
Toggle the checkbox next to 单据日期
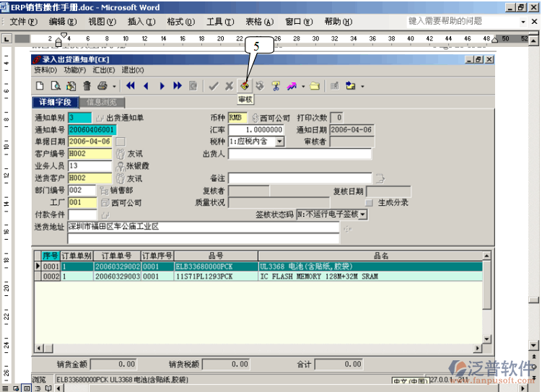point(121,141)
